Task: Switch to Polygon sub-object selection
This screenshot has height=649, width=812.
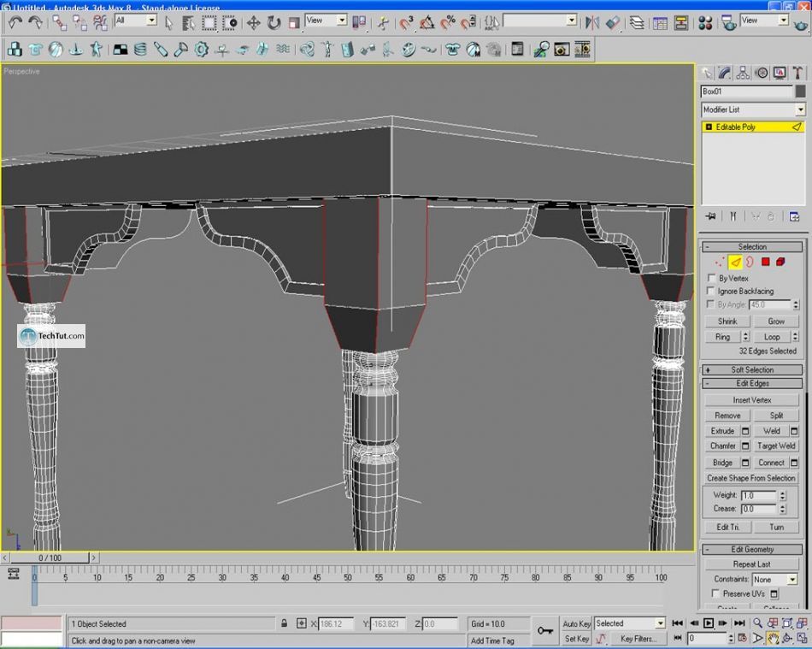Action: (766, 262)
